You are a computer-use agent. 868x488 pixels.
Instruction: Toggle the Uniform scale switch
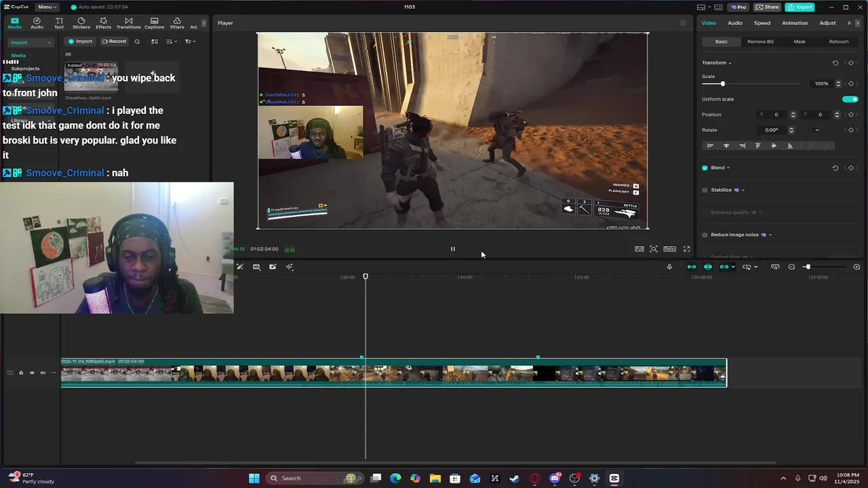(x=850, y=99)
